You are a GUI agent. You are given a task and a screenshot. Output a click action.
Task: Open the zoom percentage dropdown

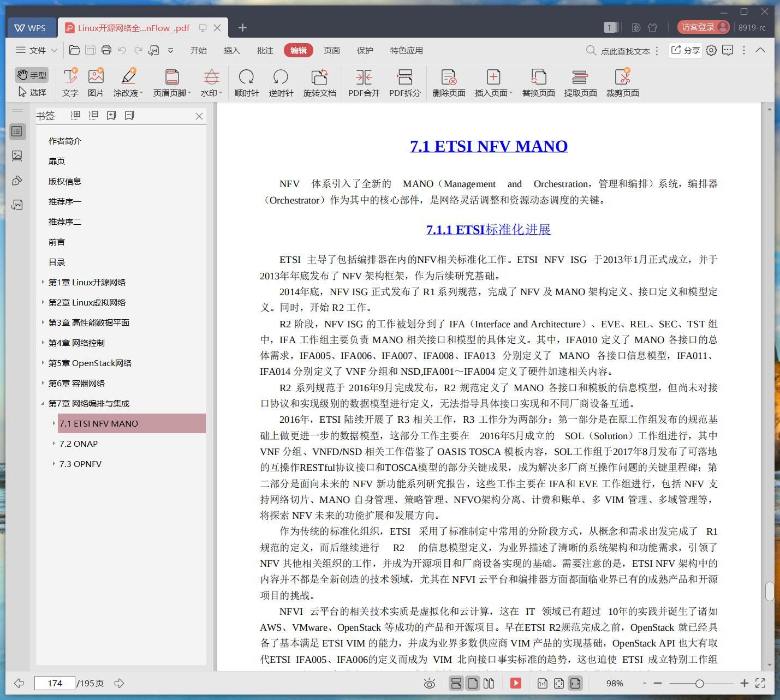click(x=644, y=683)
